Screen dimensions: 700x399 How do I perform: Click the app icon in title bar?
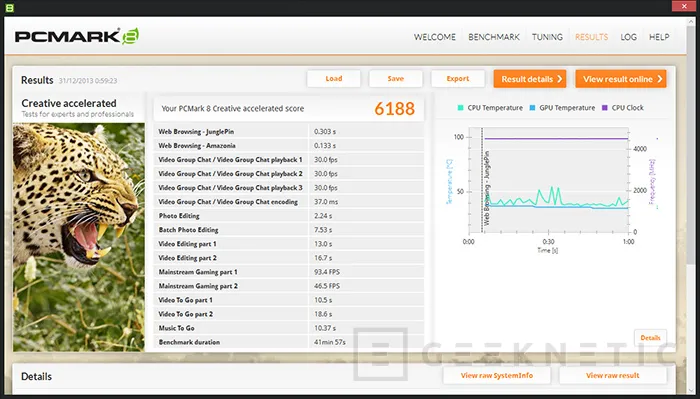pos(9,7)
